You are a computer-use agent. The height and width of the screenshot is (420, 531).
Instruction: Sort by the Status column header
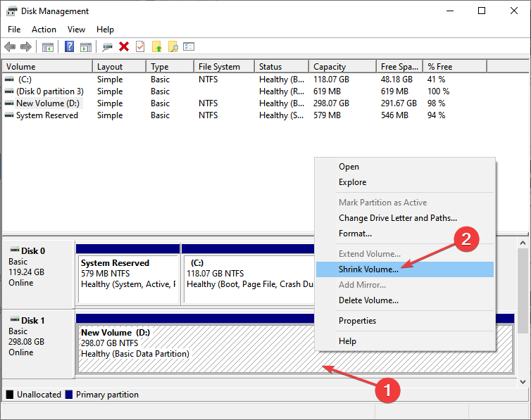point(282,67)
